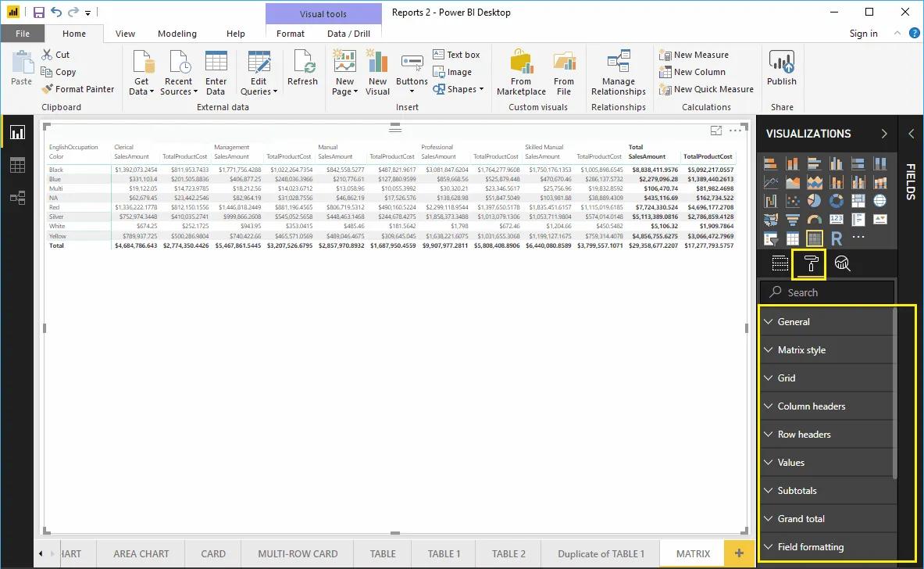Select the R script visual icon
This screenshot has height=569, width=924.
click(x=837, y=238)
